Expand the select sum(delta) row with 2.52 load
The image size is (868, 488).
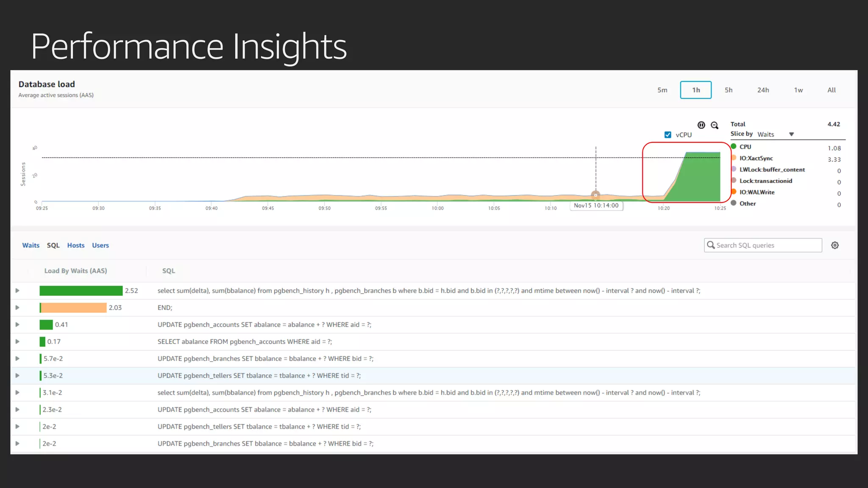click(17, 291)
